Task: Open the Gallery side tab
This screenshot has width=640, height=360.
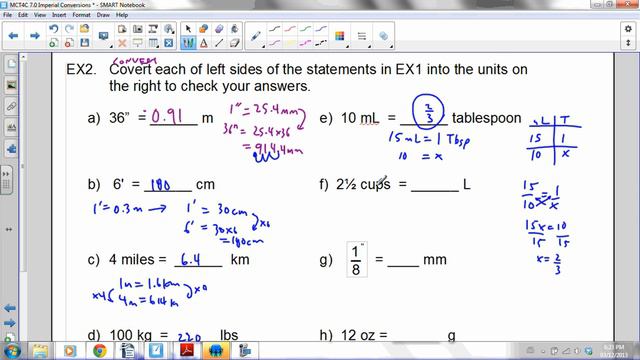Action: pos(11,85)
